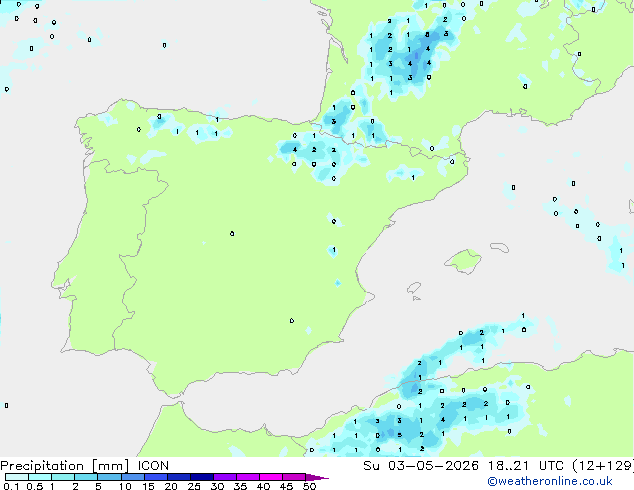Click the above-50 mm arrow tip of legend

click(317, 477)
